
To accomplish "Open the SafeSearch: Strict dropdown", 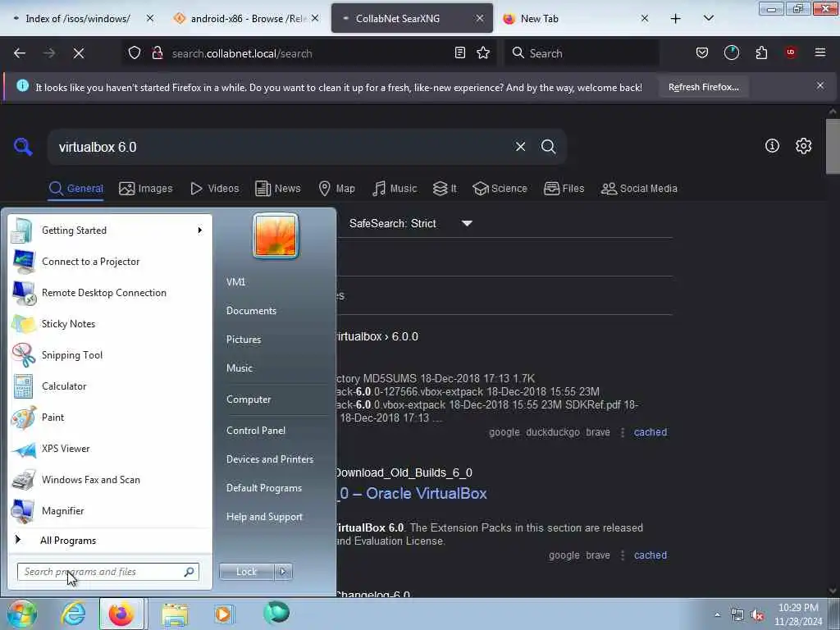I will [x=410, y=223].
